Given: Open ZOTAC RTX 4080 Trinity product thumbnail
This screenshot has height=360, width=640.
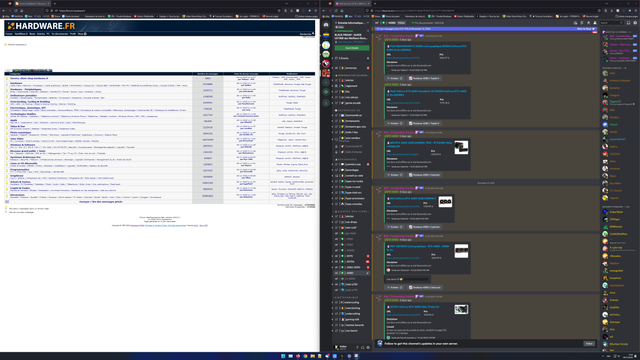Looking at the screenshot, I should pos(461,309).
